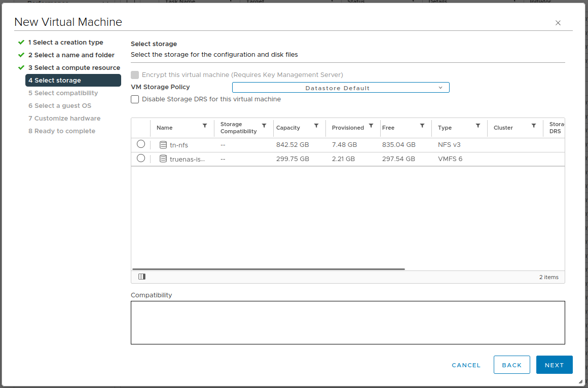This screenshot has height=388, width=588.
Task: Filter the Capacity column
Action: [x=316, y=126]
